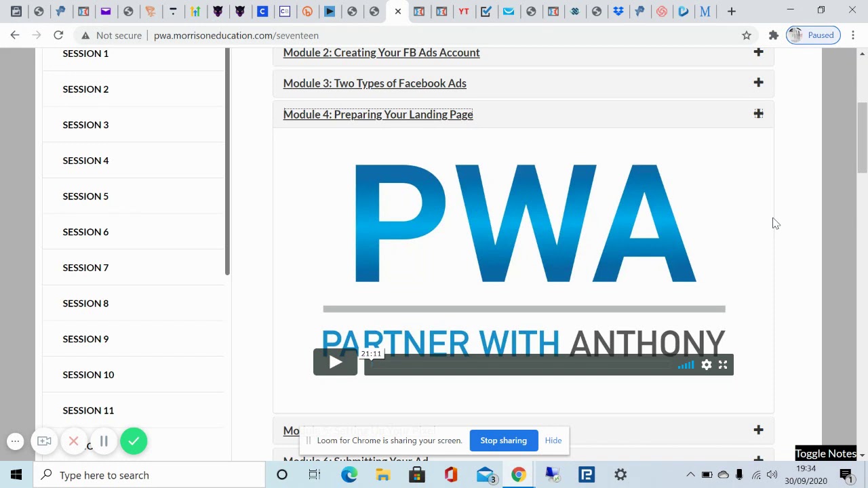This screenshot has height=488, width=868.
Task: Select SESSION 4 in sidebar
Action: coord(85,161)
